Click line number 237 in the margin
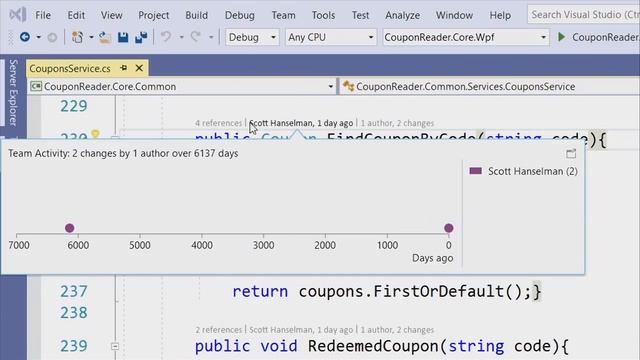 [x=73, y=291]
